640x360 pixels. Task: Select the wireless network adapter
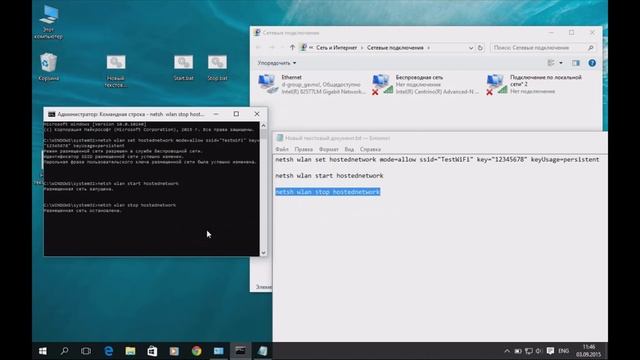point(426,84)
